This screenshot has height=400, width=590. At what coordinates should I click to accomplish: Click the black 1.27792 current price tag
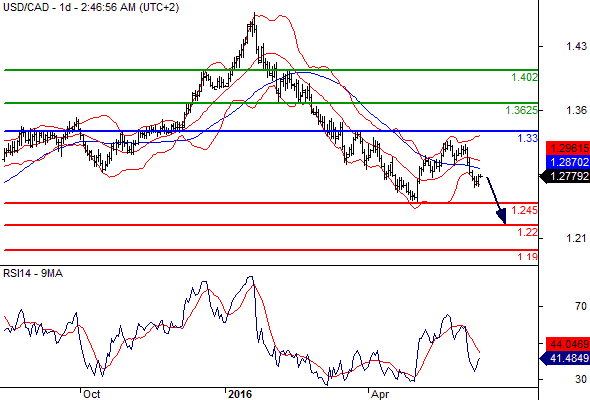coord(564,176)
